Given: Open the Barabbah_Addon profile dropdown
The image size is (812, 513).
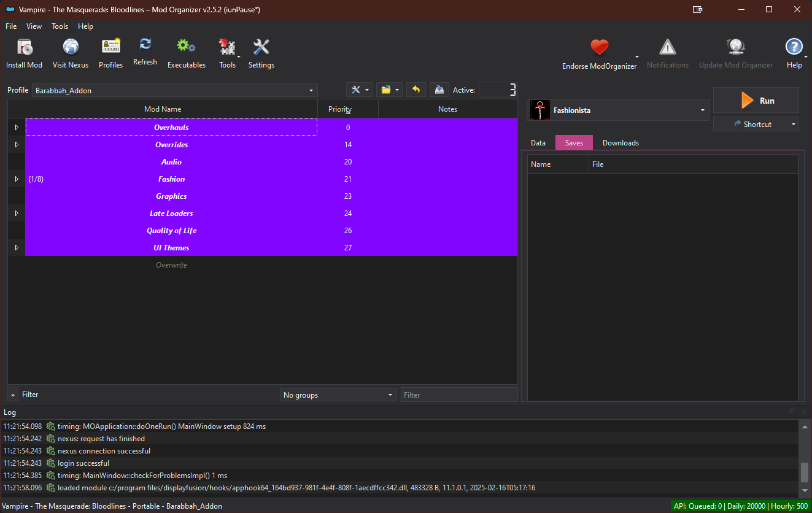Looking at the screenshot, I should click(311, 89).
